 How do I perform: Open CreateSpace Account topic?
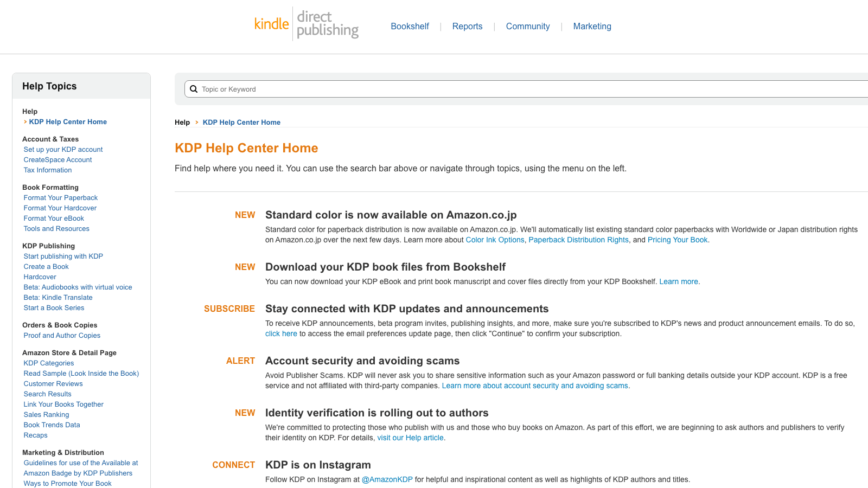tap(58, 159)
